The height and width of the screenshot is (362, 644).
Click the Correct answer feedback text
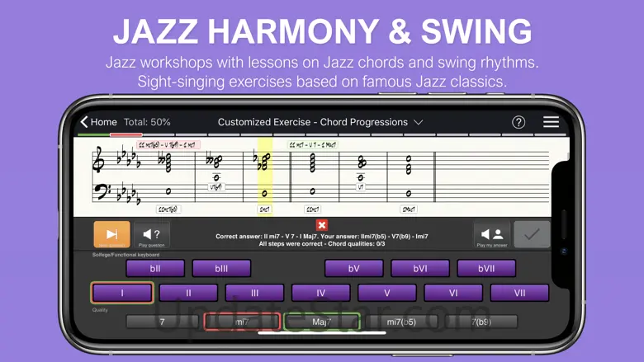click(x=322, y=240)
